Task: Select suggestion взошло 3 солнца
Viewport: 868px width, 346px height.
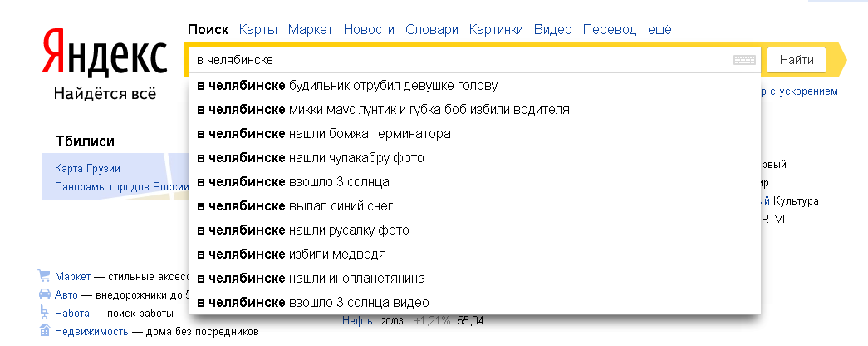Action: [x=475, y=182]
